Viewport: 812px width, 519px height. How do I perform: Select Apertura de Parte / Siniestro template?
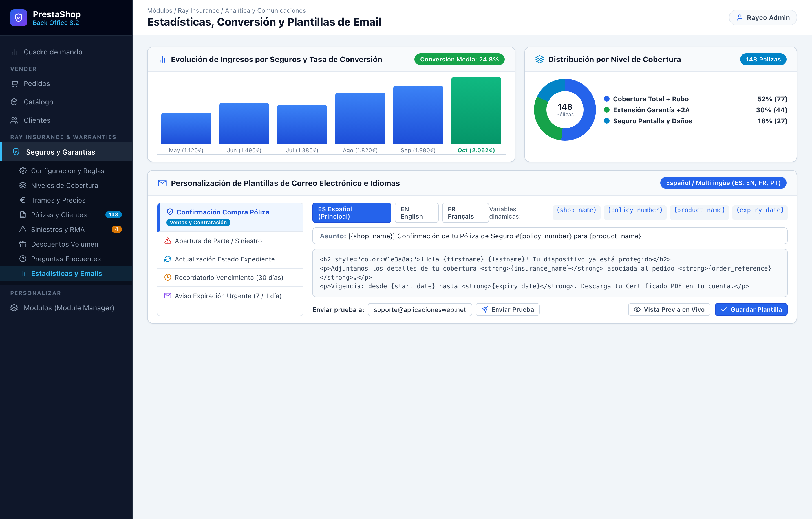point(231,241)
